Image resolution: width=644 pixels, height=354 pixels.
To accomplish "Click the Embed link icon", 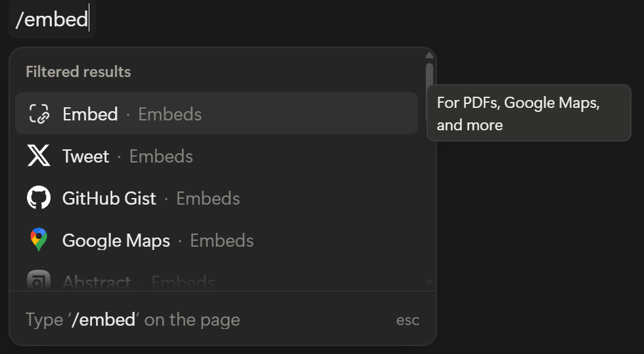I will pos(39,114).
